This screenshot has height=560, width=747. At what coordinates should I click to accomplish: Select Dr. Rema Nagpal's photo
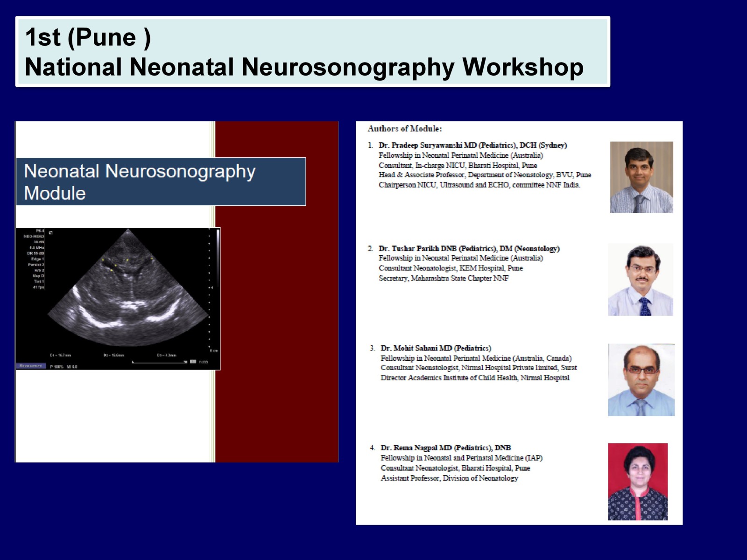(x=638, y=482)
